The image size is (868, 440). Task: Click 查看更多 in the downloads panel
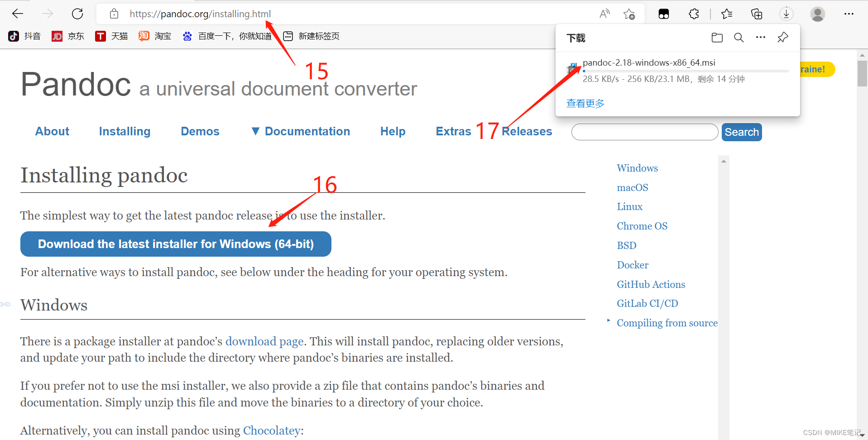pyautogui.click(x=585, y=103)
